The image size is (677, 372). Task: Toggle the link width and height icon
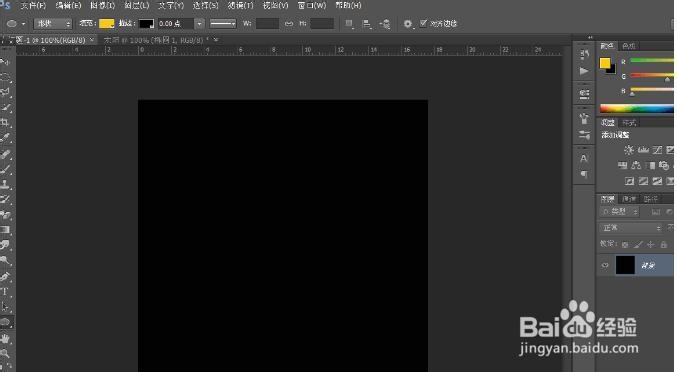(x=289, y=24)
